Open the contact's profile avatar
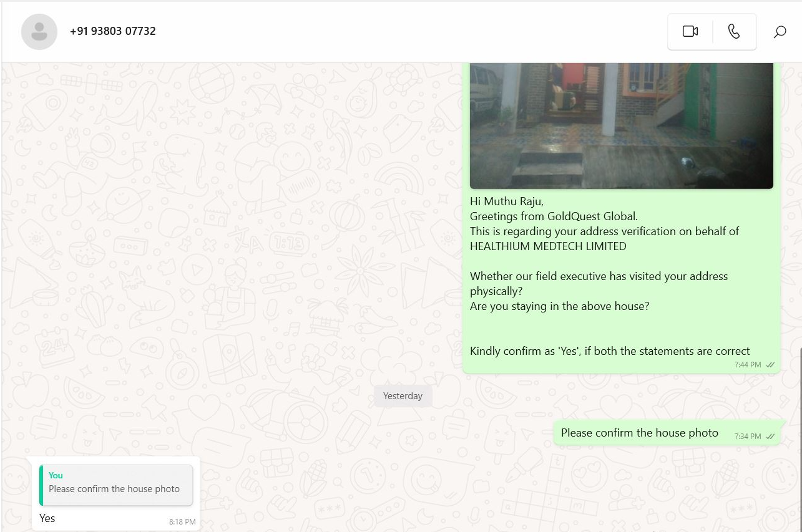Viewport: 802px width, 532px height. pos(39,31)
